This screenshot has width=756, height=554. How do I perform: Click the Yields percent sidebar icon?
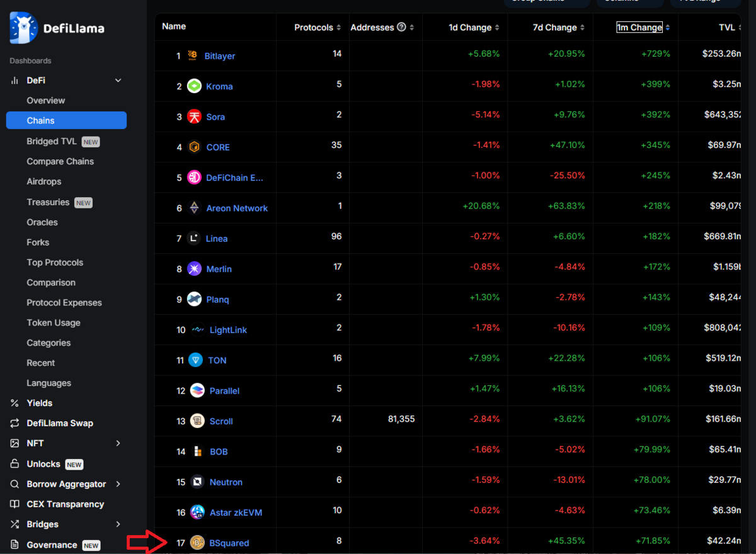14,403
